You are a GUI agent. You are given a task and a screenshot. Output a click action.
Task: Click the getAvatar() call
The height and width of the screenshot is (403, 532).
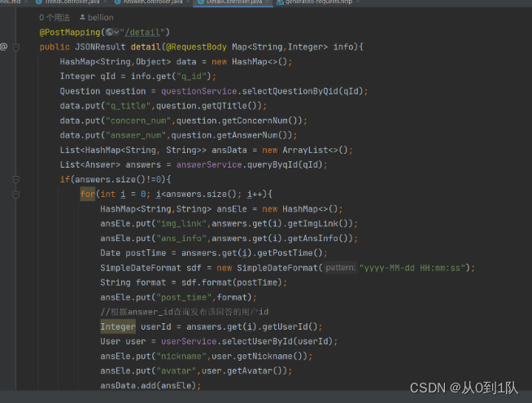pos(255,370)
